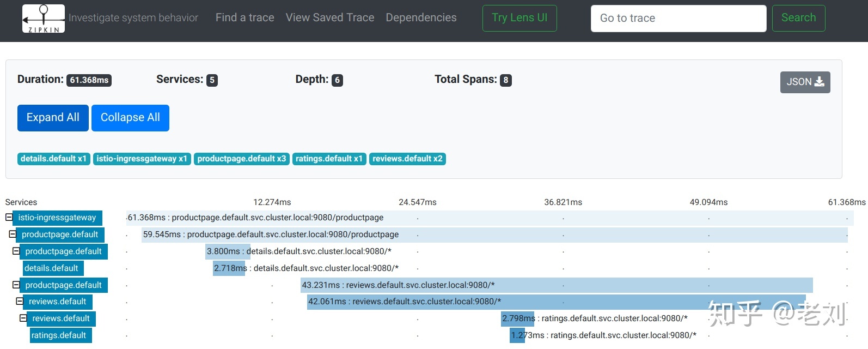Click the Try Lens UI button
This screenshot has width=868, height=349.
[x=519, y=18]
